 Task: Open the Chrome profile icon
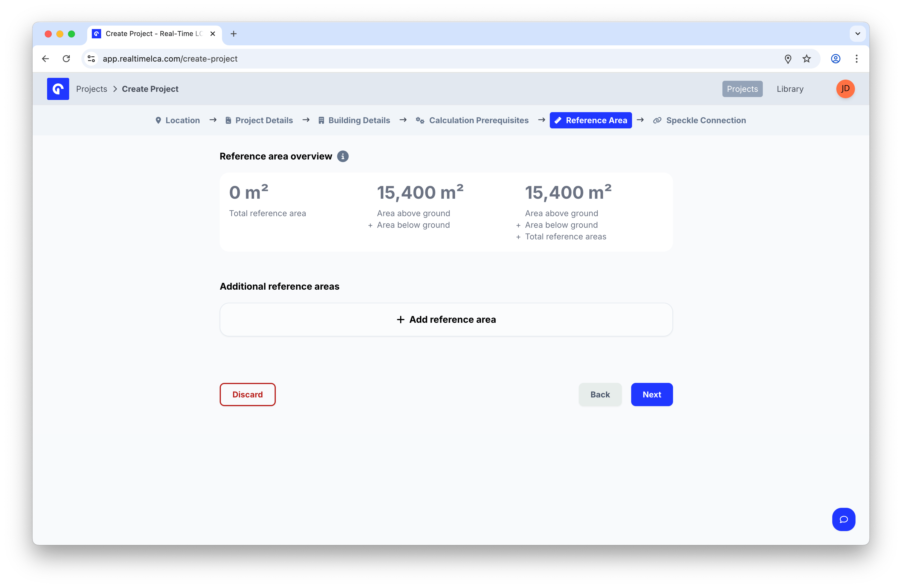[x=836, y=59]
